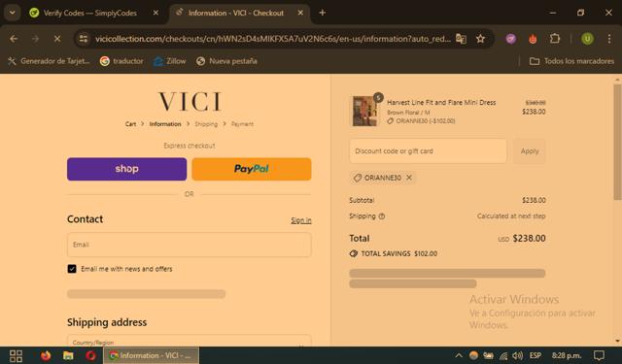Viewport: 622px width, 364px height.
Task: Click the page vertical scrollbar
Action: (617, 143)
